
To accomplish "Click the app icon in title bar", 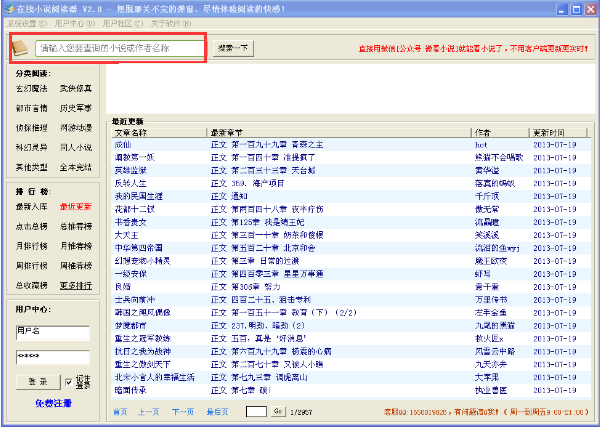I will [x=8, y=7].
